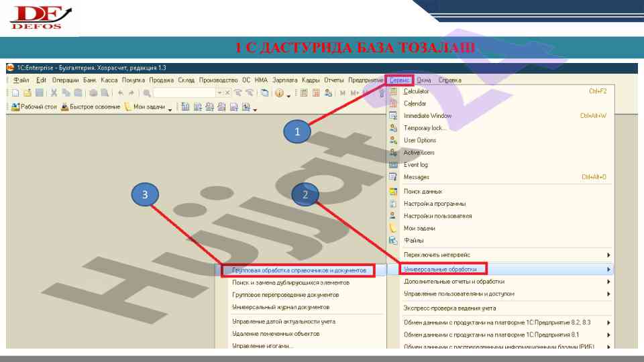This screenshot has height=362, width=644.
Task: Click the Event log menu icon
Action: 394,165
